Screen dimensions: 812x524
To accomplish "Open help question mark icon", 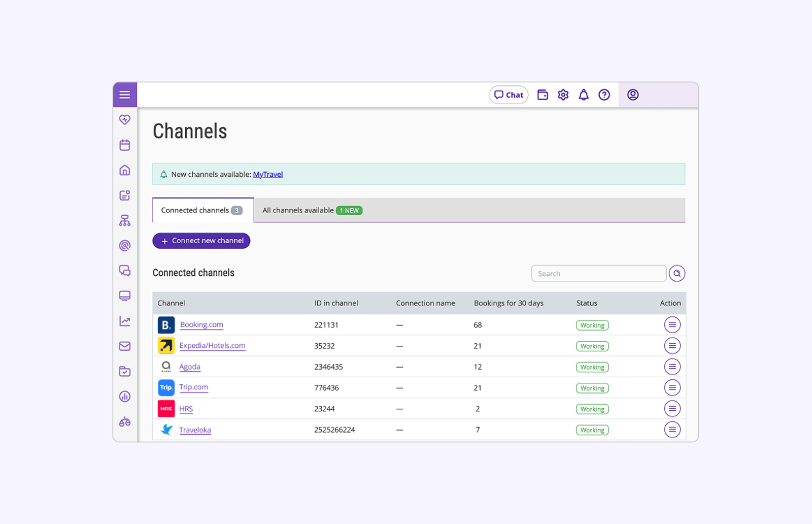I will [x=604, y=95].
